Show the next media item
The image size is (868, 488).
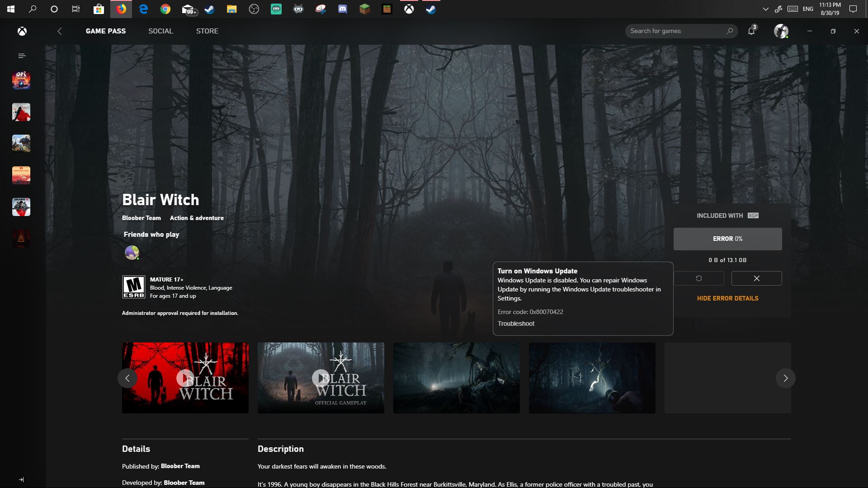pyautogui.click(x=785, y=378)
